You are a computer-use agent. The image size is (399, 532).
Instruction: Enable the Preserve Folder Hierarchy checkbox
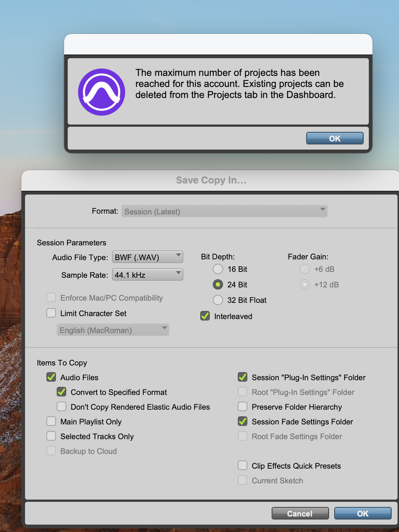243,407
